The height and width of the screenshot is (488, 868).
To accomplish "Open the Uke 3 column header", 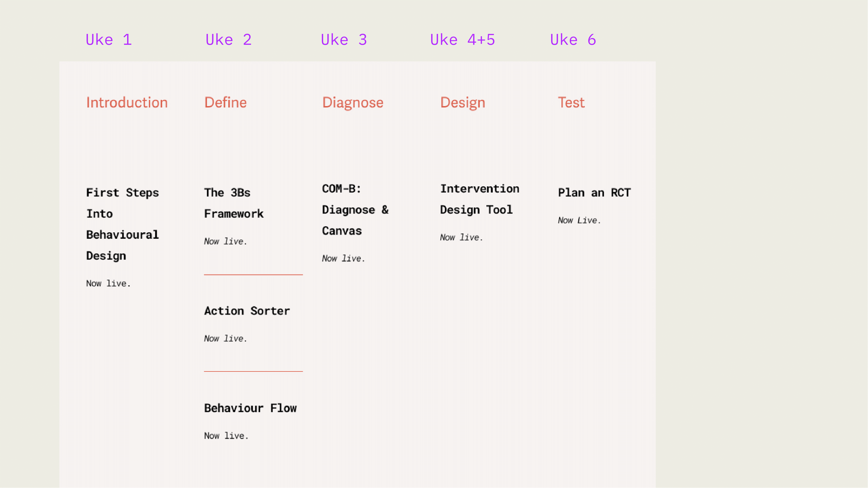I will 344,40.
